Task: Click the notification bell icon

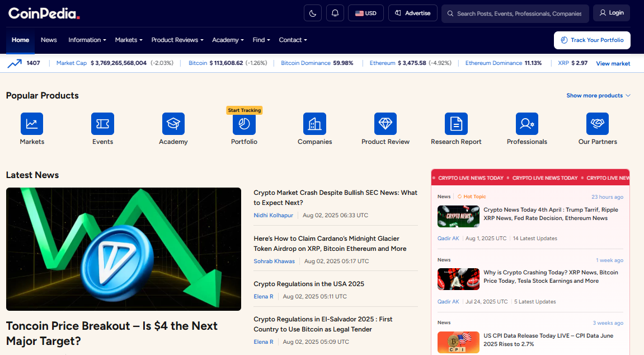Action: pyautogui.click(x=335, y=12)
